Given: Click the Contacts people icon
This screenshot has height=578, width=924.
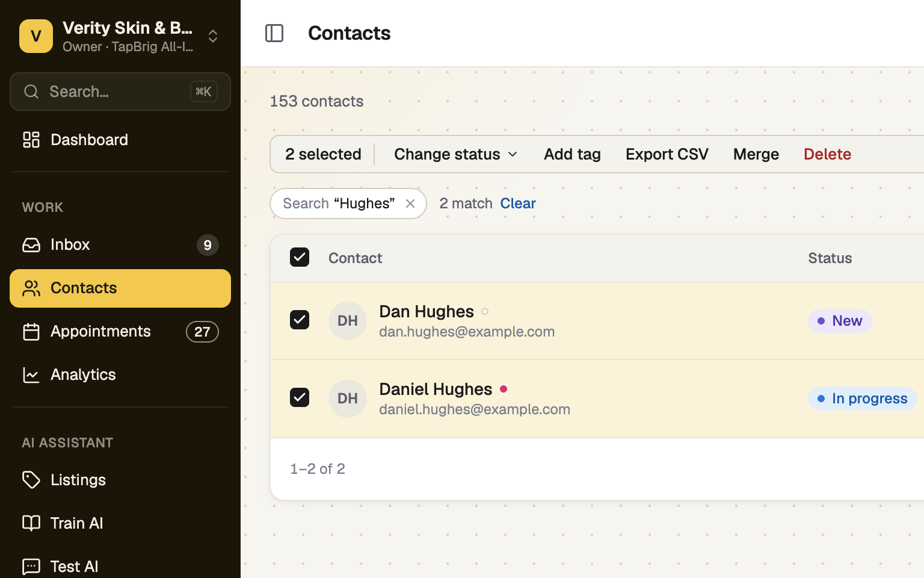Looking at the screenshot, I should pyautogui.click(x=31, y=288).
